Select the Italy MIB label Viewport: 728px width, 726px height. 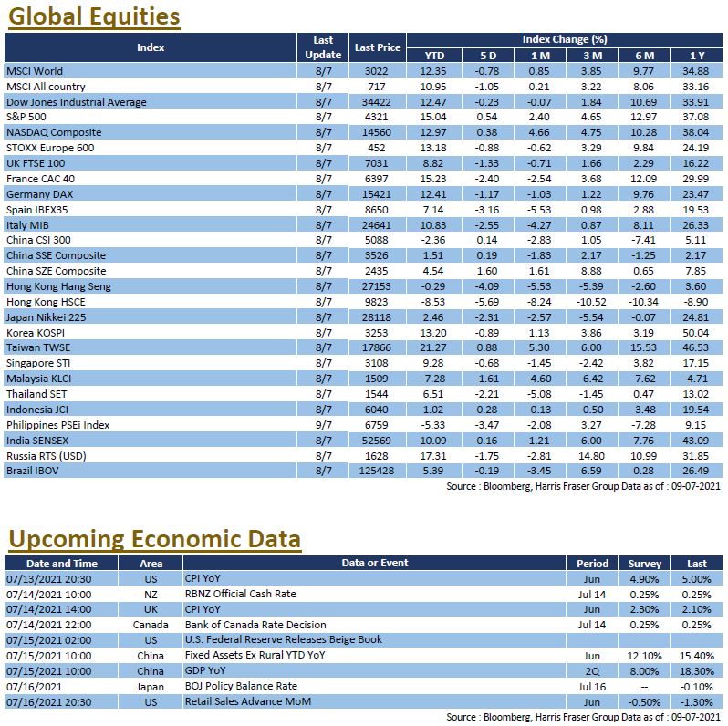coord(27,225)
